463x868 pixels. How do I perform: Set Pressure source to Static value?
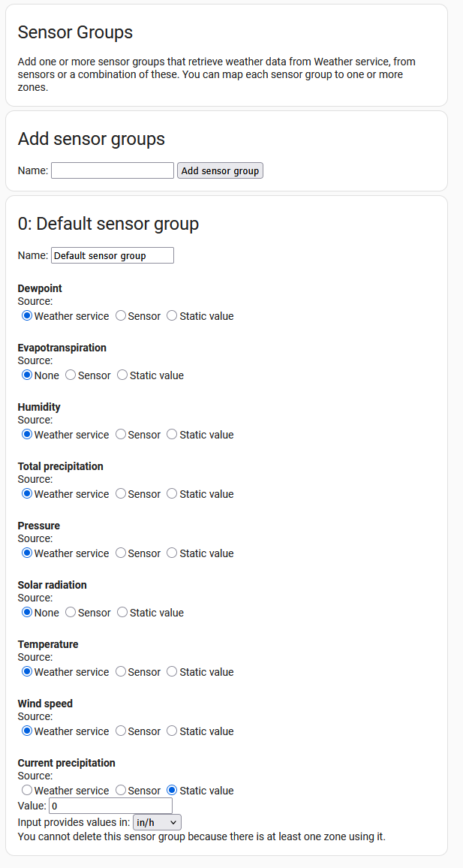pyautogui.click(x=172, y=553)
